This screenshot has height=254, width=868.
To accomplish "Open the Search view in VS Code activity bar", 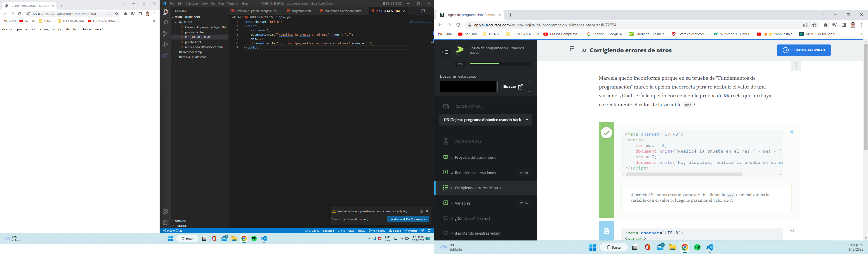I will 165,23.
